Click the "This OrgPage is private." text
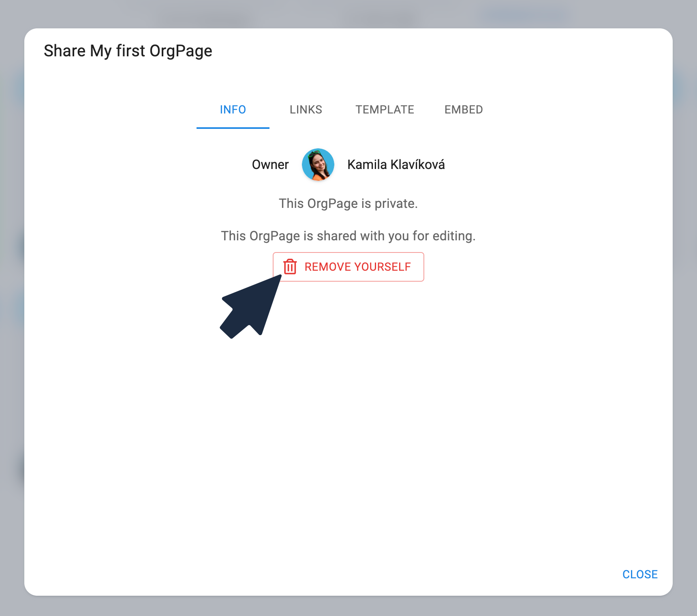The height and width of the screenshot is (616, 697). 348,203
